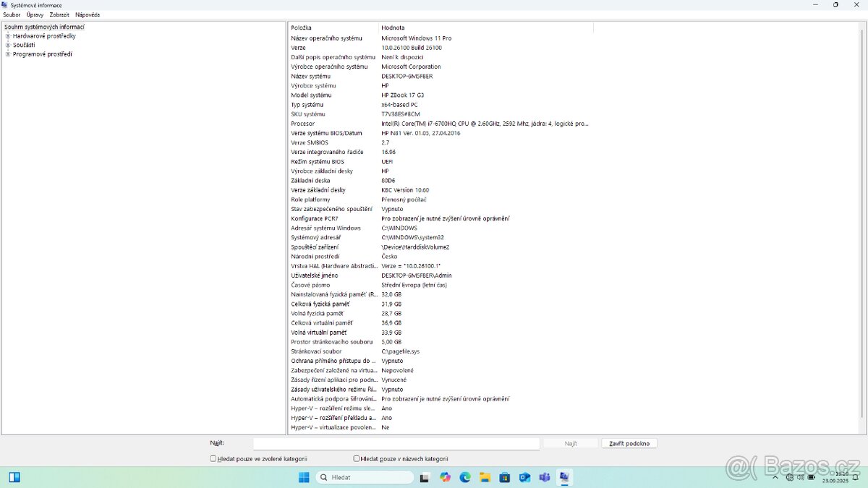This screenshot has height=488, width=868.
Task: Click the "Najít" search text field
Action: [396, 443]
